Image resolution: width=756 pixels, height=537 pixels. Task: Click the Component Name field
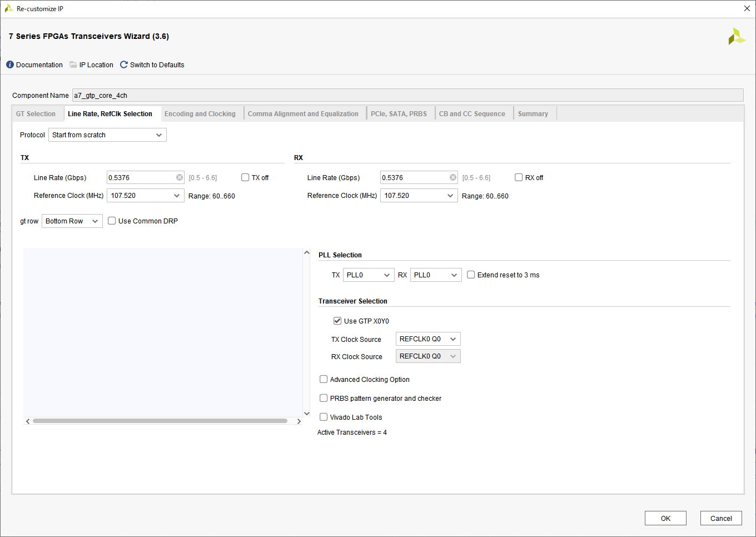407,96
